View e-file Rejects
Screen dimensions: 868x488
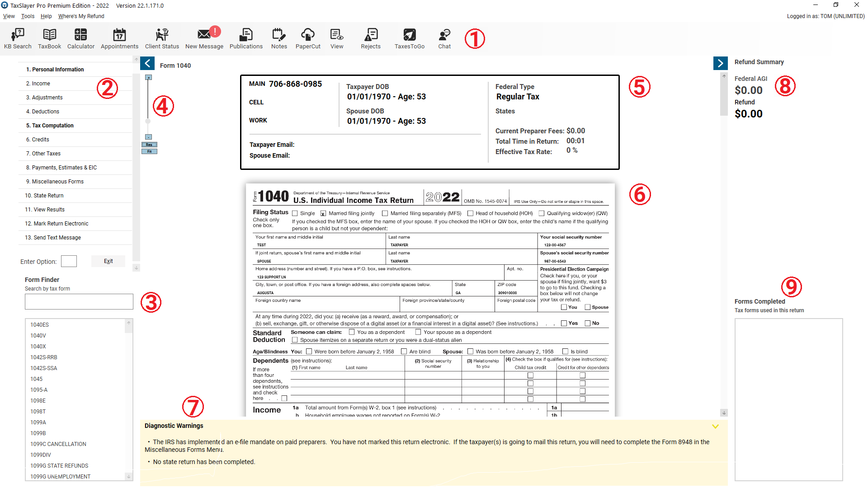[x=371, y=39]
